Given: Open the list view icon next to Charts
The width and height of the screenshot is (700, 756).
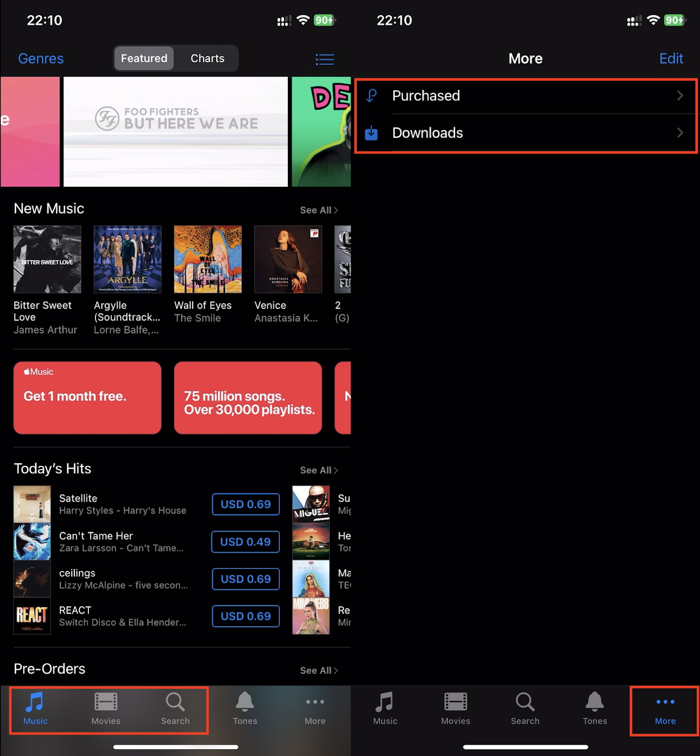Looking at the screenshot, I should click(x=325, y=59).
